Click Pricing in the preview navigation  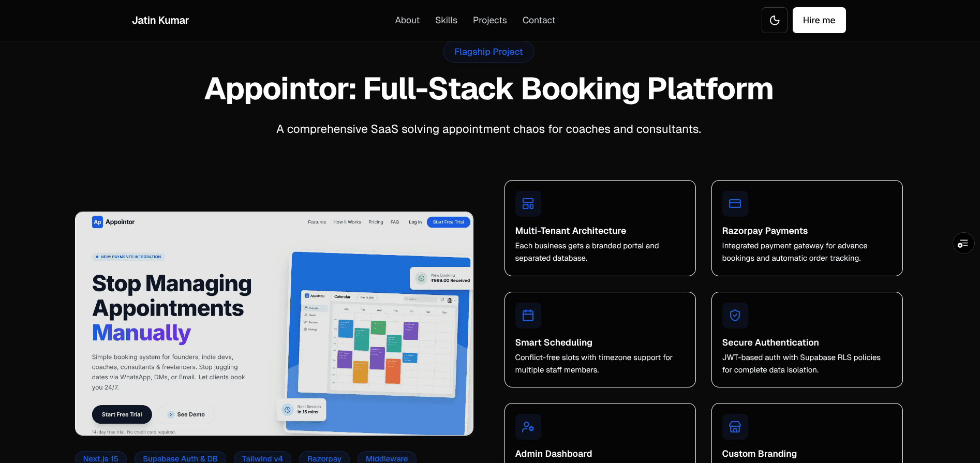click(376, 222)
